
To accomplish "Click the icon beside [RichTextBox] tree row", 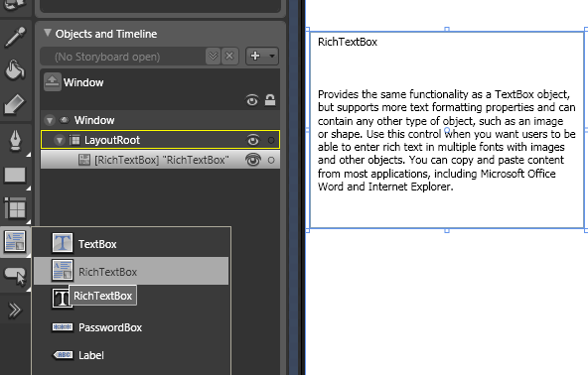I will click(x=84, y=160).
